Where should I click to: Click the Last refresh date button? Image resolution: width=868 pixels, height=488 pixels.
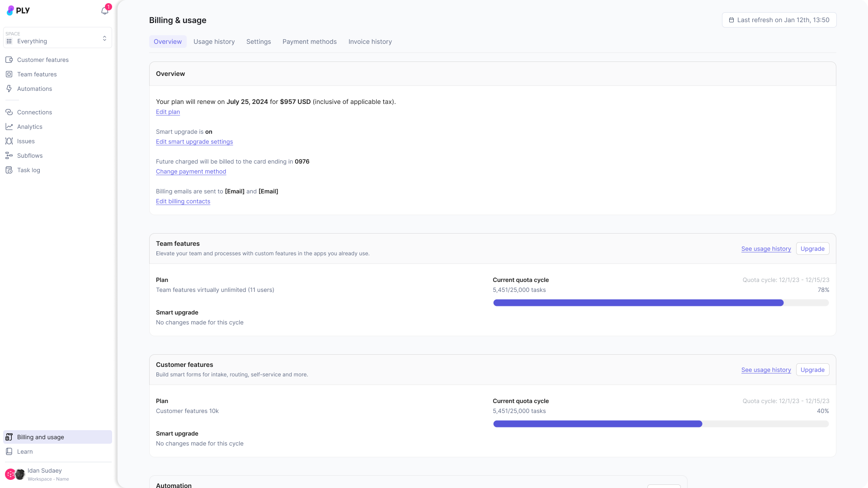(x=779, y=20)
